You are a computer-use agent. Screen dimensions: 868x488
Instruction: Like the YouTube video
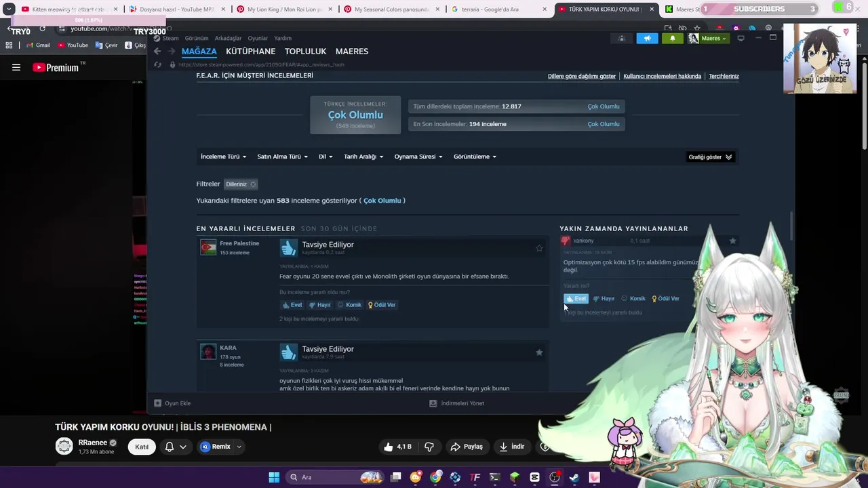[x=397, y=447]
